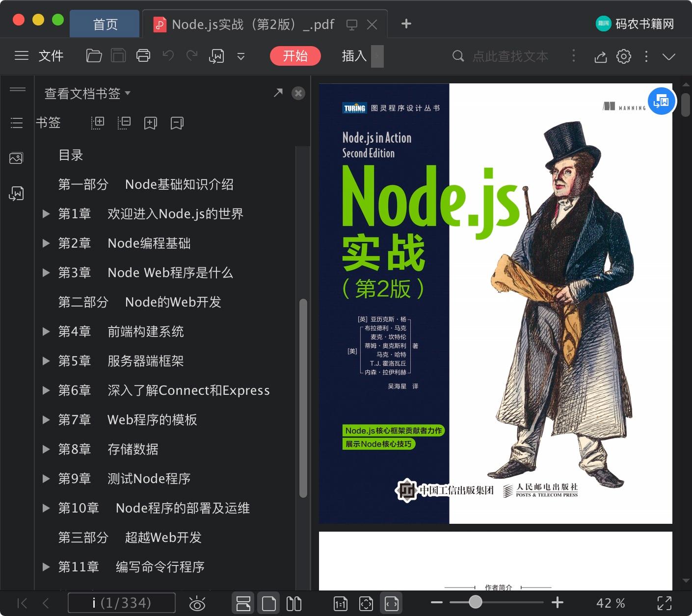Select the Node.js实战 pdf tab
This screenshot has height=616, width=692.
[253, 25]
